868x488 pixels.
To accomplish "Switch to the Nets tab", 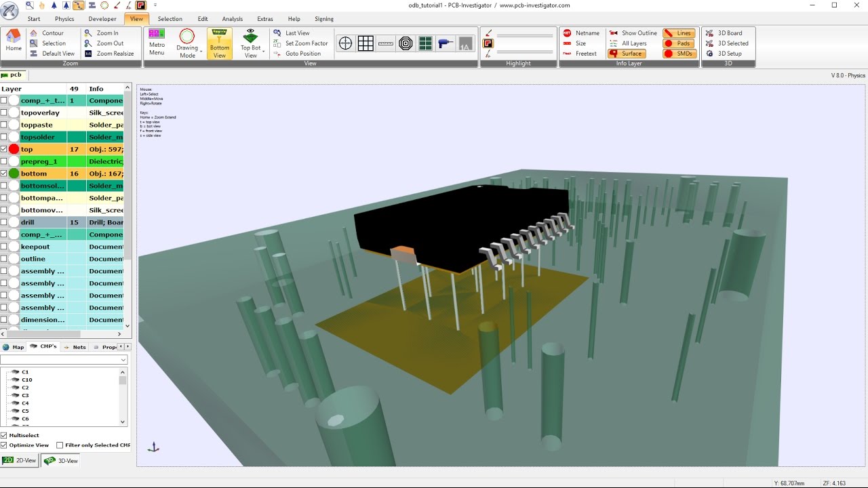I will [76, 347].
